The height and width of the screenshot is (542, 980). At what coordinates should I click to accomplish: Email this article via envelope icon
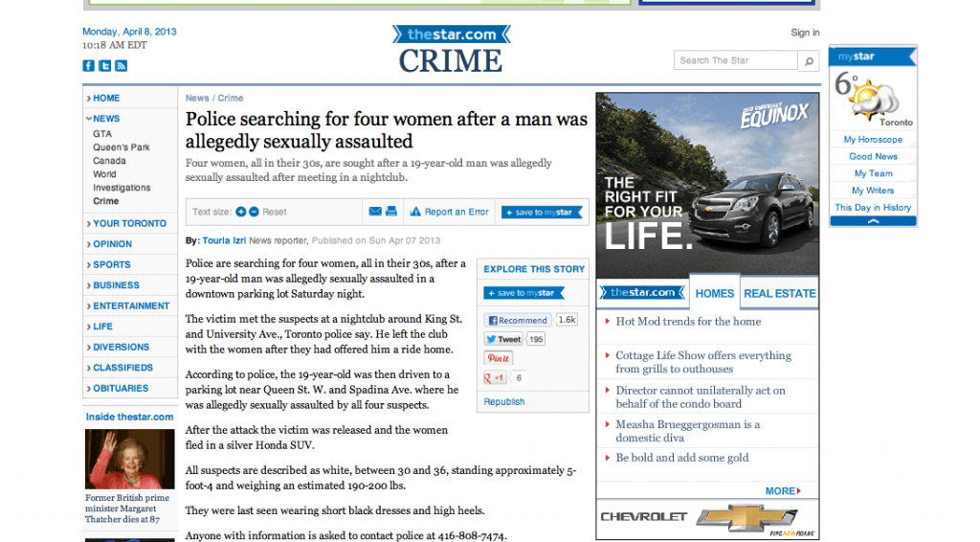[x=374, y=212]
